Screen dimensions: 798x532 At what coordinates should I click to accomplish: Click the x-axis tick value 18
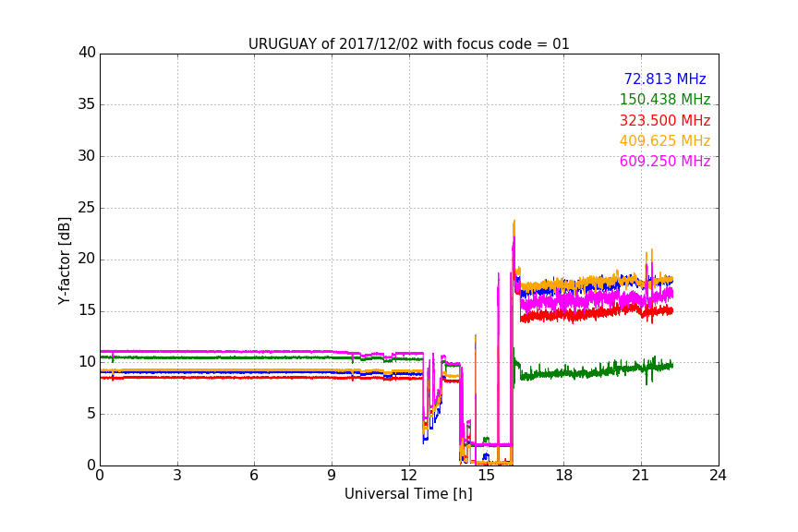pyautogui.click(x=564, y=476)
